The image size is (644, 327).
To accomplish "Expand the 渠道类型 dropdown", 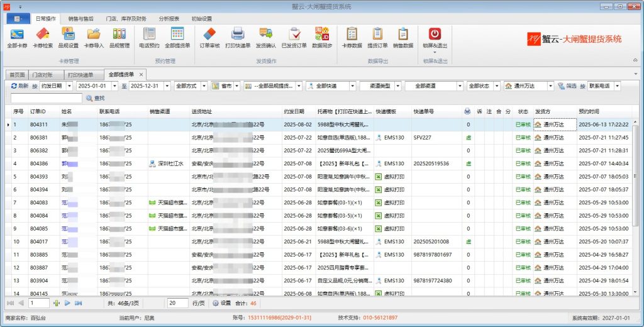I will coord(398,86).
